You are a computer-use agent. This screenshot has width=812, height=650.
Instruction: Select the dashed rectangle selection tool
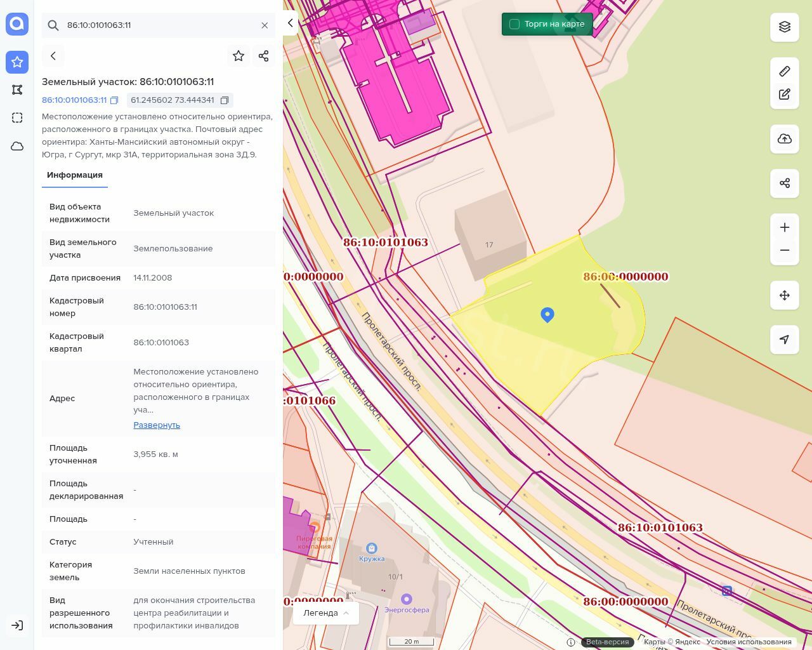coord(17,118)
